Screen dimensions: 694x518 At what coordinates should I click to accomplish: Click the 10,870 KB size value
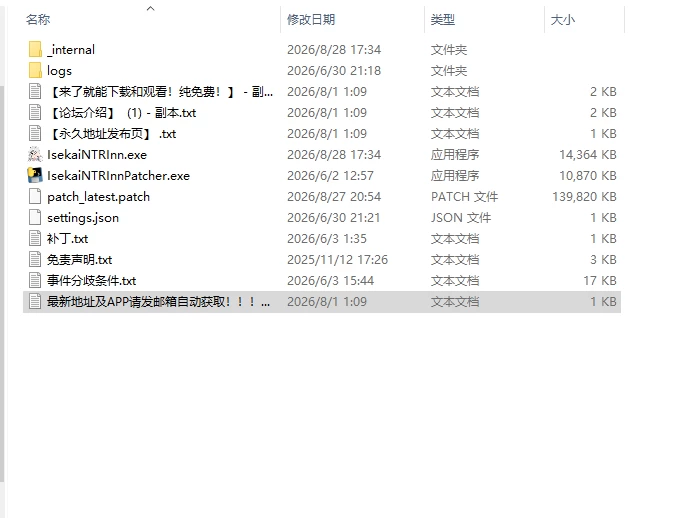(x=588, y=176)
